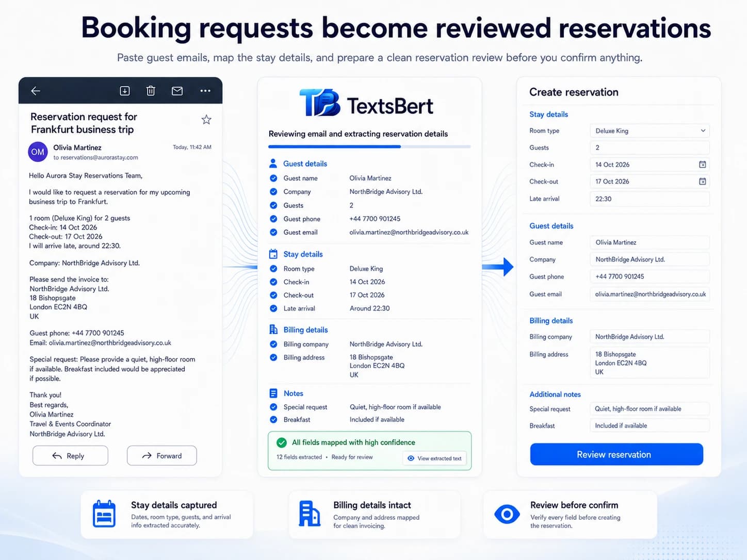Click the 'Additional notes' section heading
The height and width of the screenshot is (560, 747).
[x=555, y=394]
